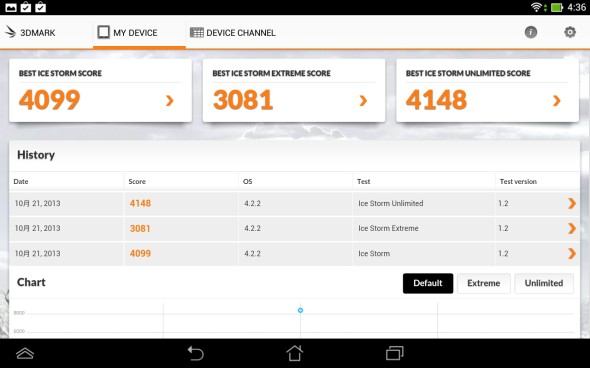Tap the clock showing 4:36

click(x=576, y=7)
